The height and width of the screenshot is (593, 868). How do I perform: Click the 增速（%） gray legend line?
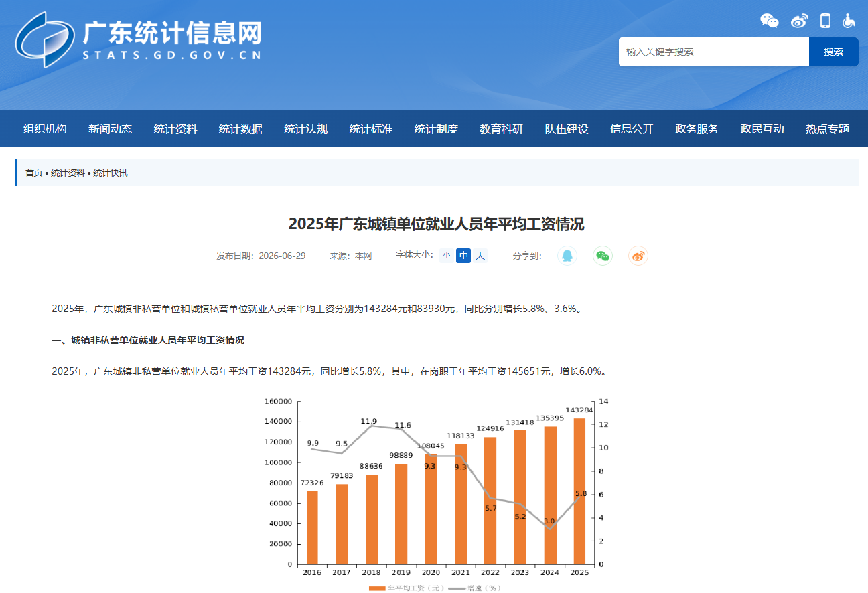456,588
